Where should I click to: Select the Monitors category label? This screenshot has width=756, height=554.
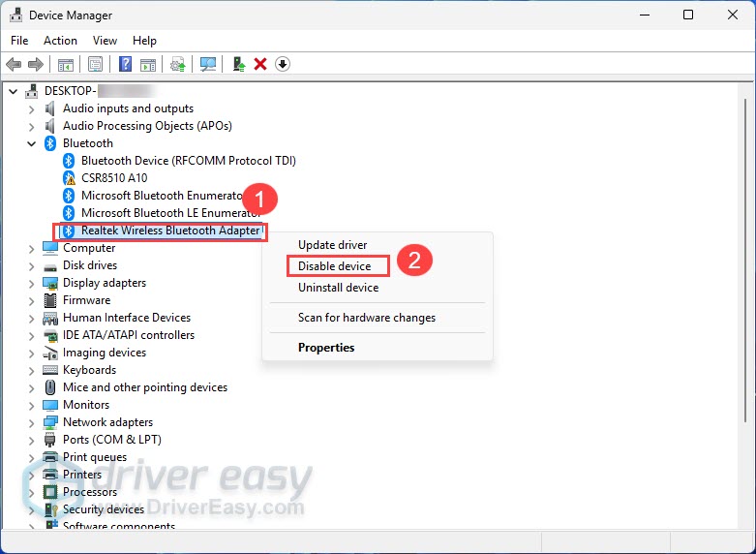pos(86,405)
